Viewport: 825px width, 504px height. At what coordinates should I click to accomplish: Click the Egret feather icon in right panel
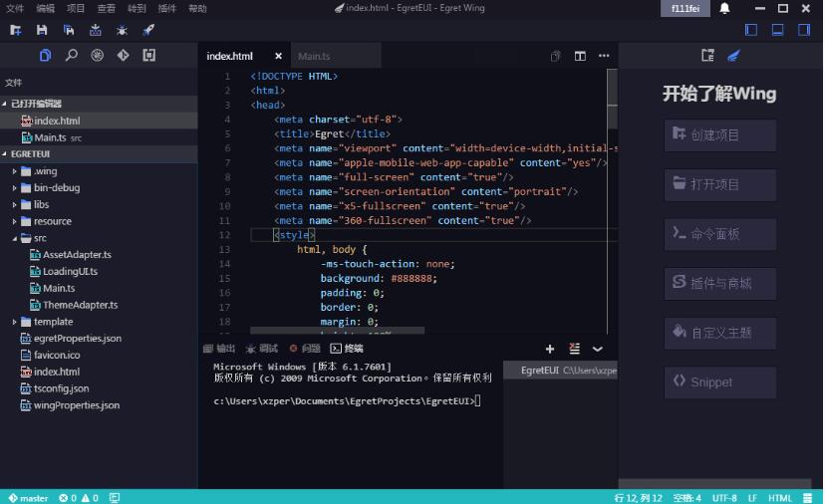733,55
